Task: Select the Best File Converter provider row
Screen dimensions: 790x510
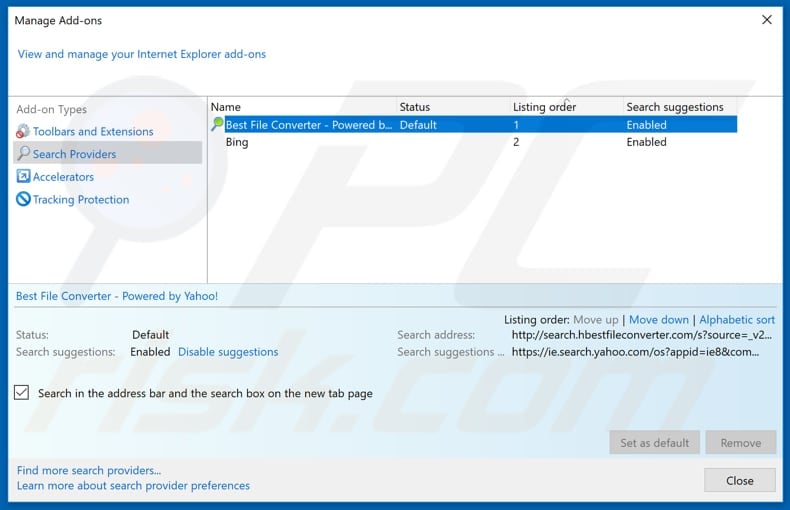Action: (474, 124)
